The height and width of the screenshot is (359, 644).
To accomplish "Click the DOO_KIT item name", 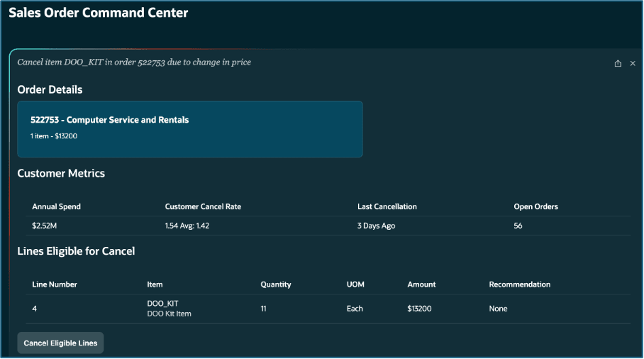I will pyautogui.click(x=162, y=304).
